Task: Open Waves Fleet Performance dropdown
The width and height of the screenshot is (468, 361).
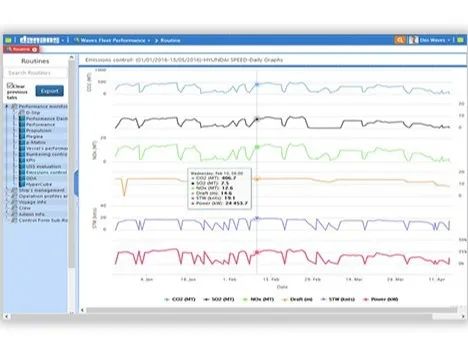Action: [112, 40]
